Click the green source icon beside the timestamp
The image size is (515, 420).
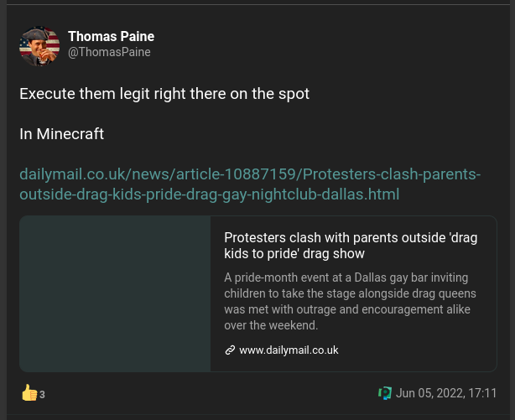point(385,393)
